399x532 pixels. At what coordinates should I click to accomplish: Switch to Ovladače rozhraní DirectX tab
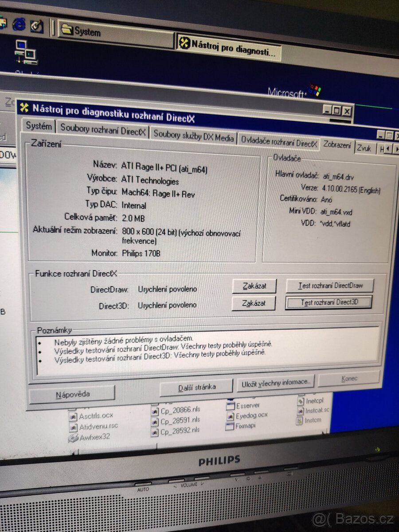(x=279, y=143)
